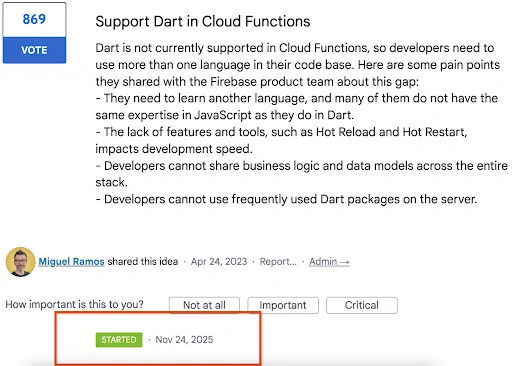Click the 'Support Dart in Cloud Functions' title
Image resolution: width=512 pixels, height=366 pixels.
(x=203, y=21)
